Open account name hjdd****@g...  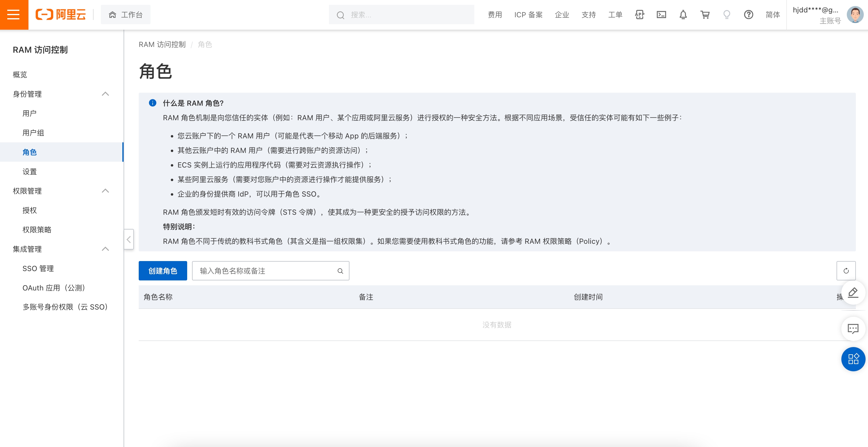pos(815,10)
